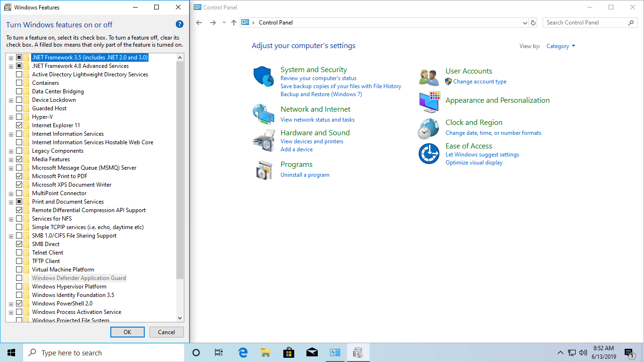Open Uninstall a program link
This screenshot has height=362, width=644.
[305, 175]
